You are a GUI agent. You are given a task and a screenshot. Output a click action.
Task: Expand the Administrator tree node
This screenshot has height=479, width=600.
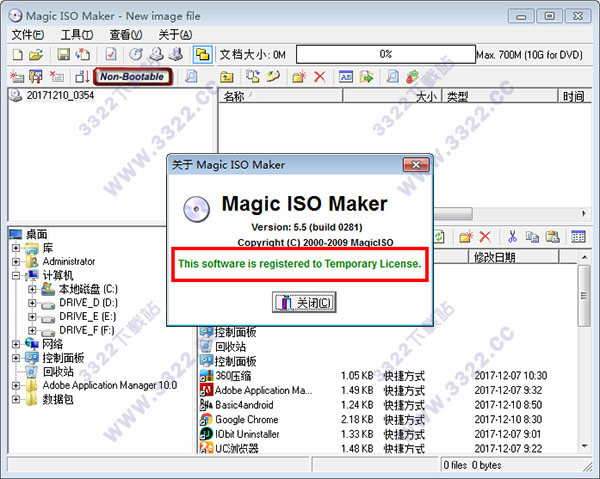point(17,261)
